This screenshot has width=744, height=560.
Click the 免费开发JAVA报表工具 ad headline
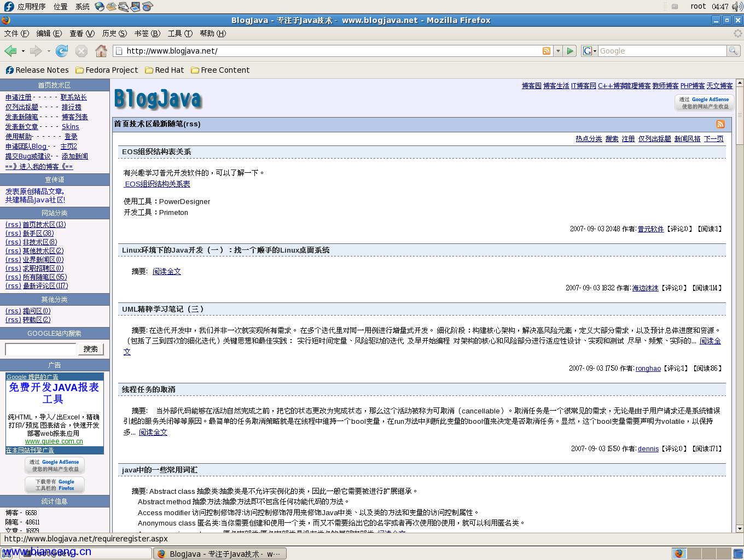point(54,393)
